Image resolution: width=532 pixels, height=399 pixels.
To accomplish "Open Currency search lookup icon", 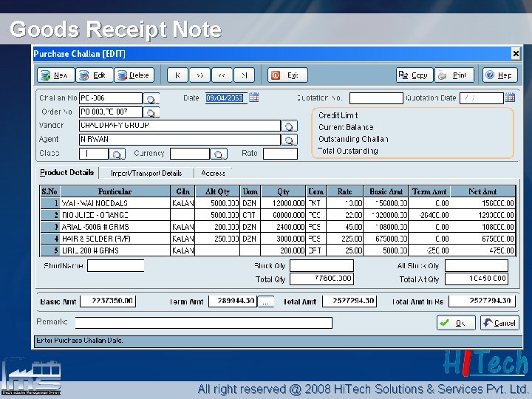I will click(x=219, y=154).
